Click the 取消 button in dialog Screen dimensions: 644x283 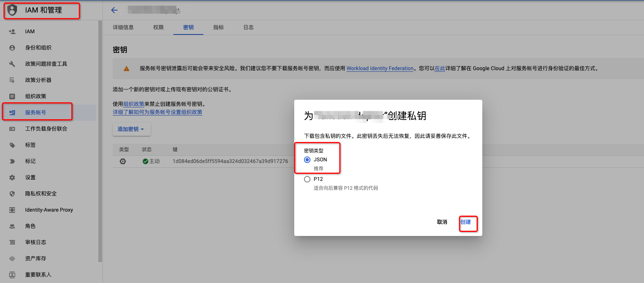(x=442, y=222)
